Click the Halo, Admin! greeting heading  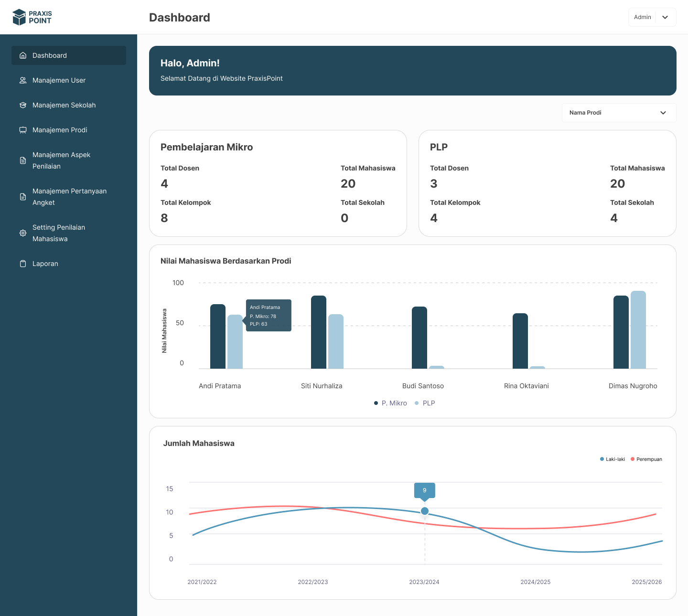pos(190,63)
